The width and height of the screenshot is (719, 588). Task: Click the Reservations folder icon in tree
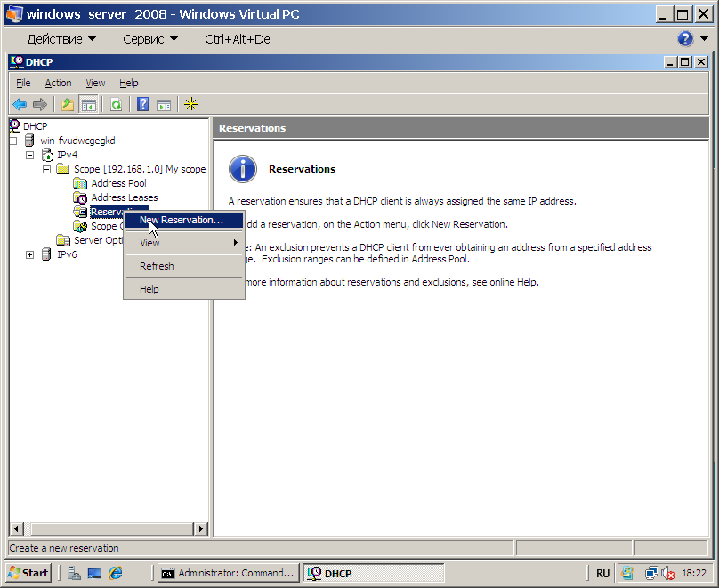80,212
